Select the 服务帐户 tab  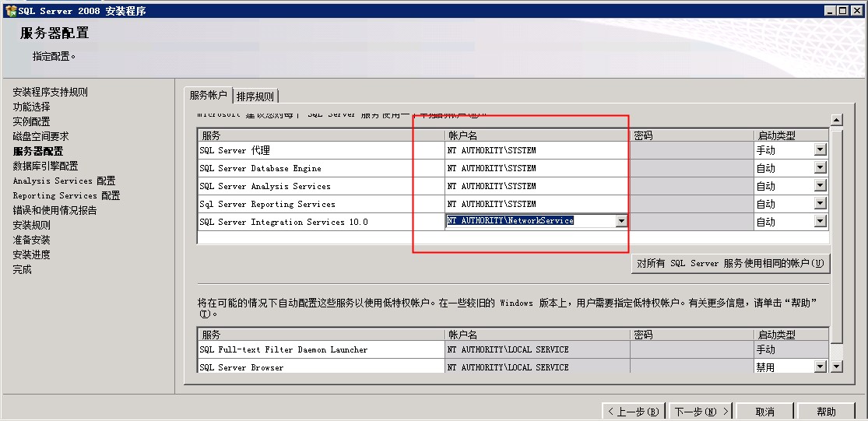[208, 95]
